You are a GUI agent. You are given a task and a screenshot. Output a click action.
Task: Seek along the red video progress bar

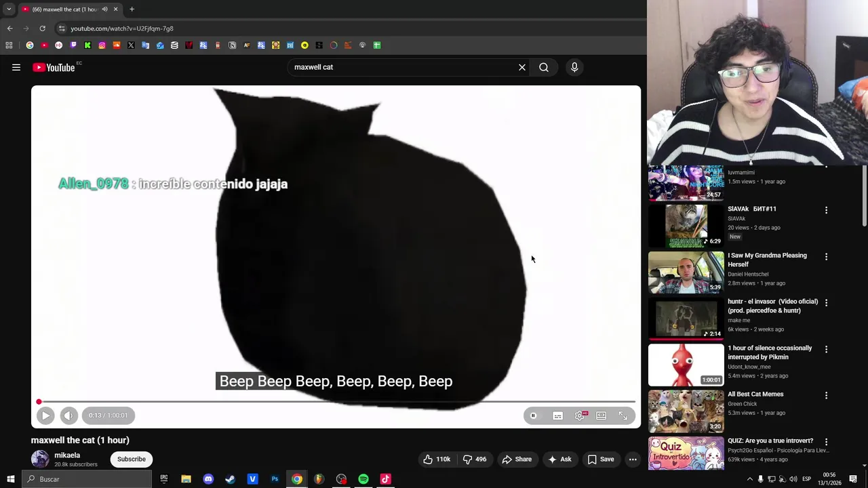pos(336,402)
